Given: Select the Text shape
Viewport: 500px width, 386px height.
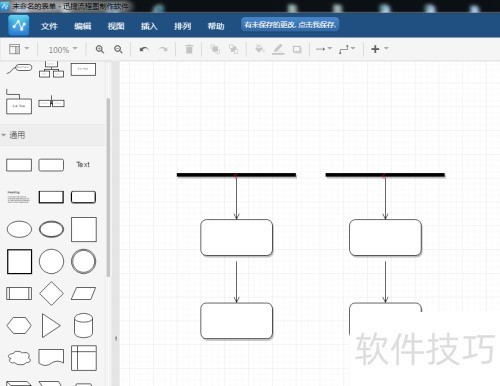Looking at the screenshot, I should [83, 165].
